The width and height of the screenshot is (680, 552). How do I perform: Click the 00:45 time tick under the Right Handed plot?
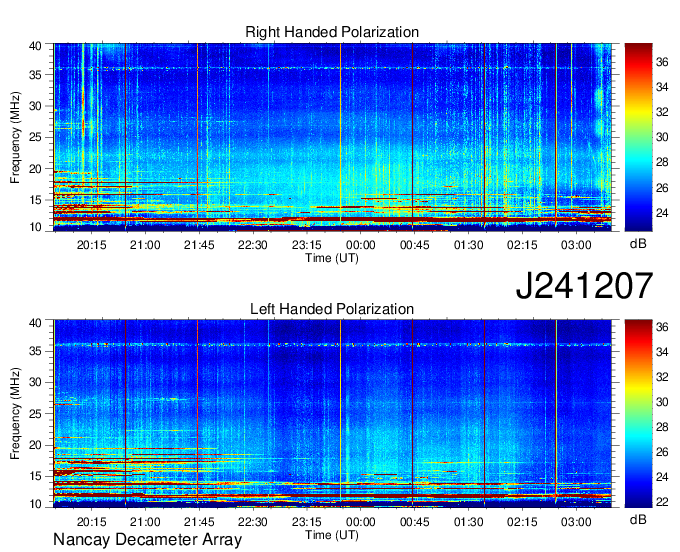coord(415,245)
